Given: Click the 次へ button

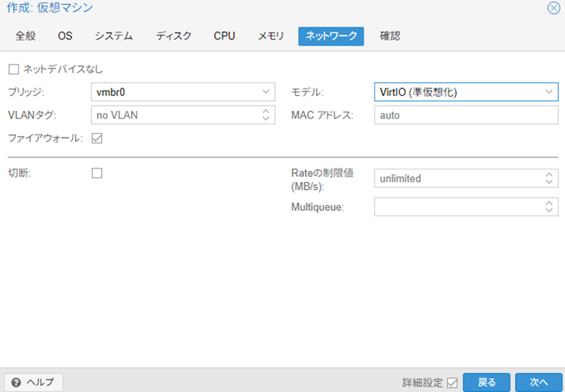Looking at the screenshot, I should pos(538,382).
